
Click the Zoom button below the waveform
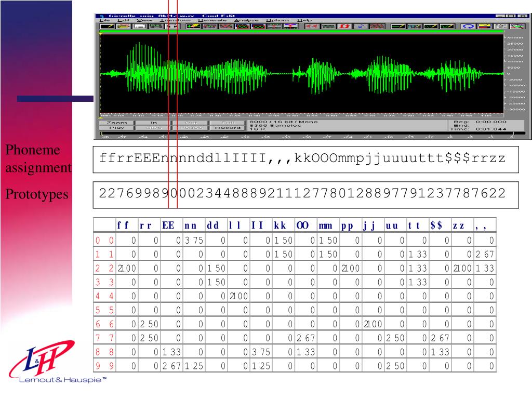pos(117,123)
